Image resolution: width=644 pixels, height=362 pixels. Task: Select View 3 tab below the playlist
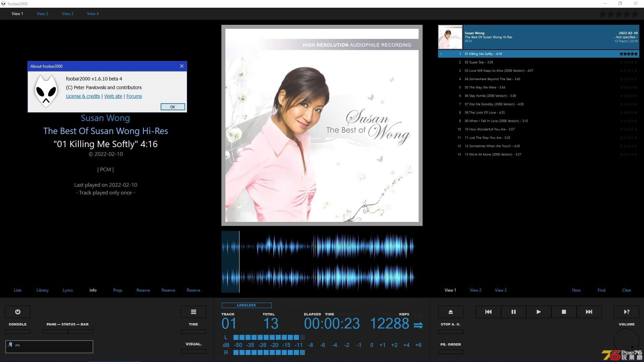click(501, 290)
